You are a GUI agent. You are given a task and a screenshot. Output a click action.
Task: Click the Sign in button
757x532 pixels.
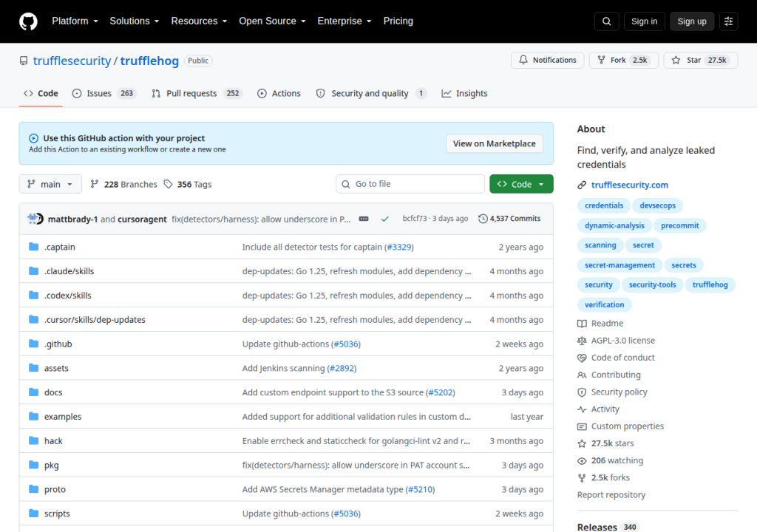point(644,21)
